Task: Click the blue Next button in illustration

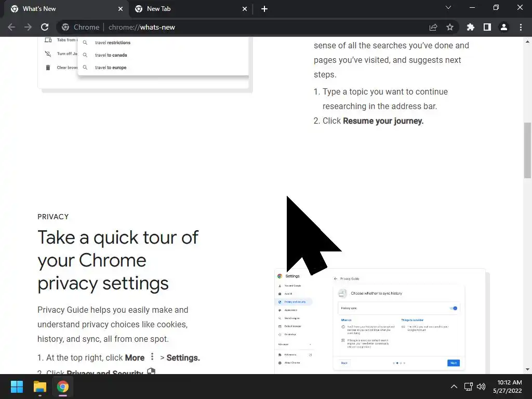Action: click(453, 363)
